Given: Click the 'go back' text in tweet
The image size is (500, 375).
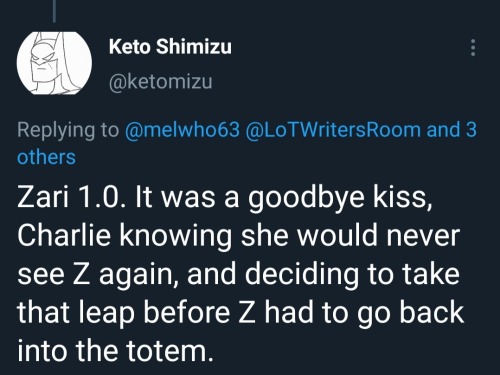Looking at the screenshot, I should [410, 314].
